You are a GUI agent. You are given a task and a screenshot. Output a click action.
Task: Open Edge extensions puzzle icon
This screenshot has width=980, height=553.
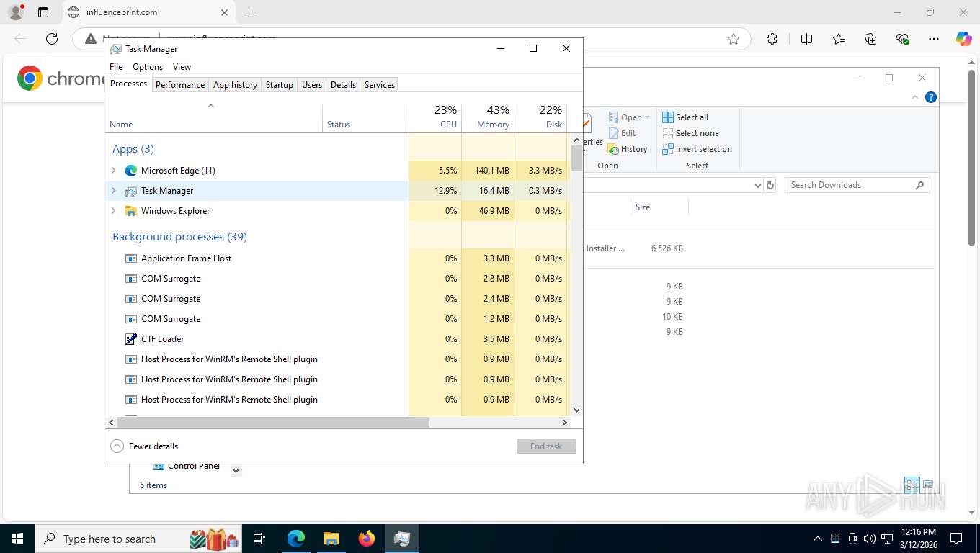(772, 39)
